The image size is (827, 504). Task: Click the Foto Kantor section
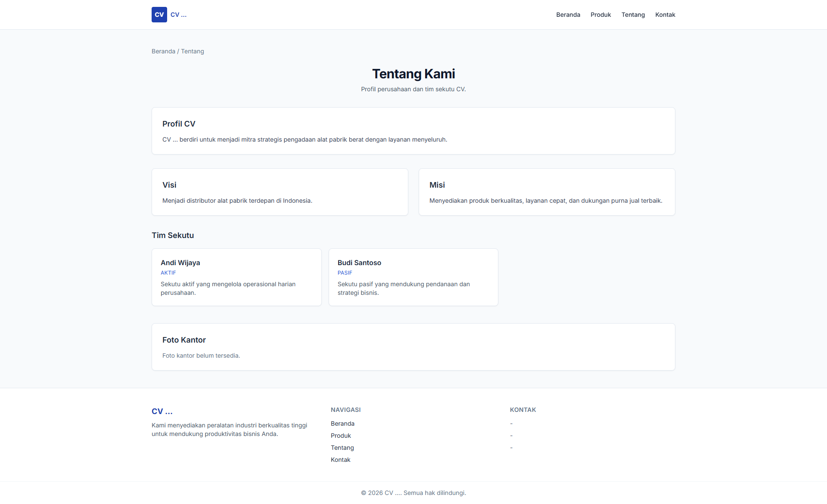coord(413,347)
